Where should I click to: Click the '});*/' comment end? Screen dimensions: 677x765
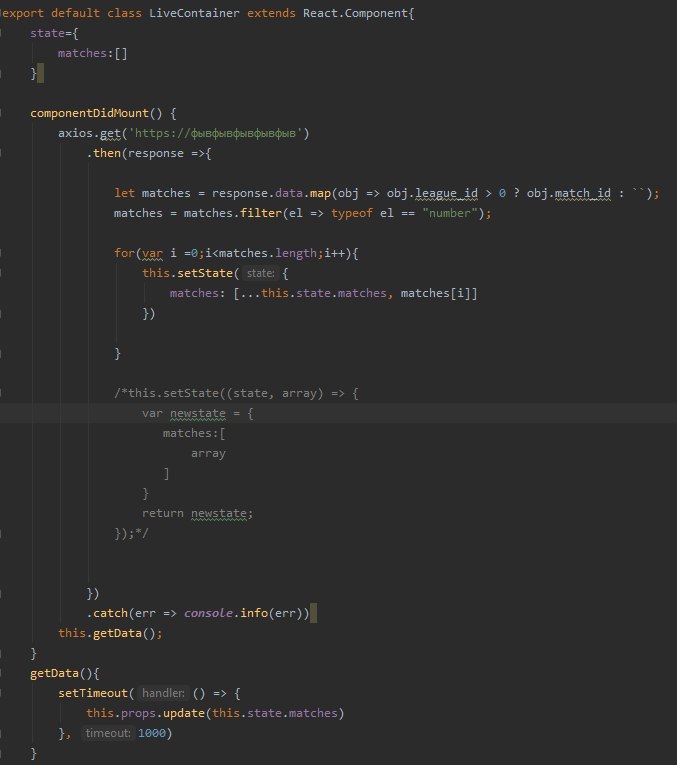coord(131,533)
